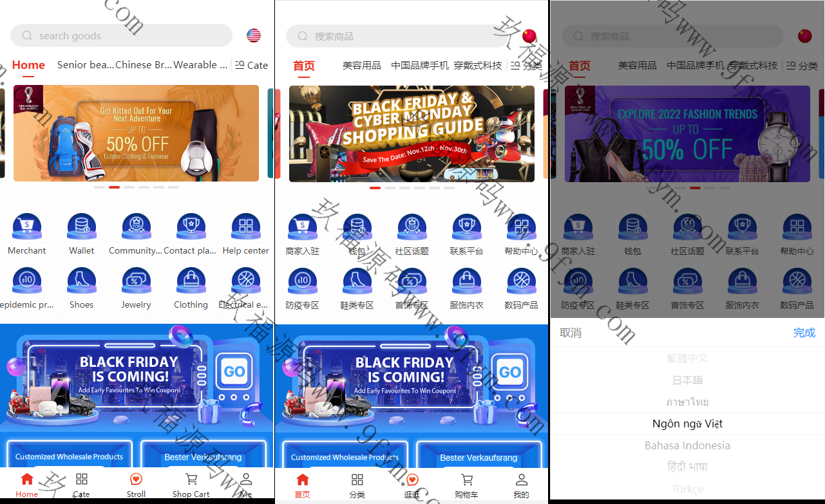Choose Bahasa Indonesia as the language
Viewport: 825px width, 504px height.
(x=687, y=445)
